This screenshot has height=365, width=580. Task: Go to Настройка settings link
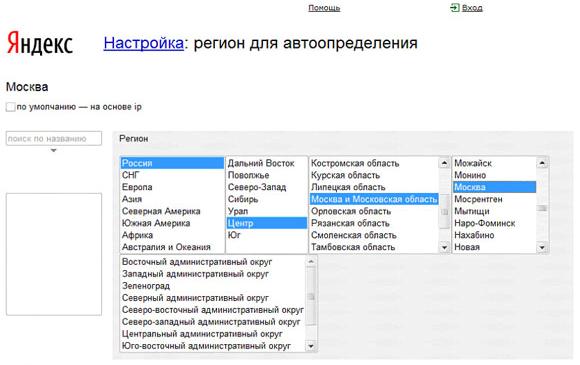click(144, 43)
